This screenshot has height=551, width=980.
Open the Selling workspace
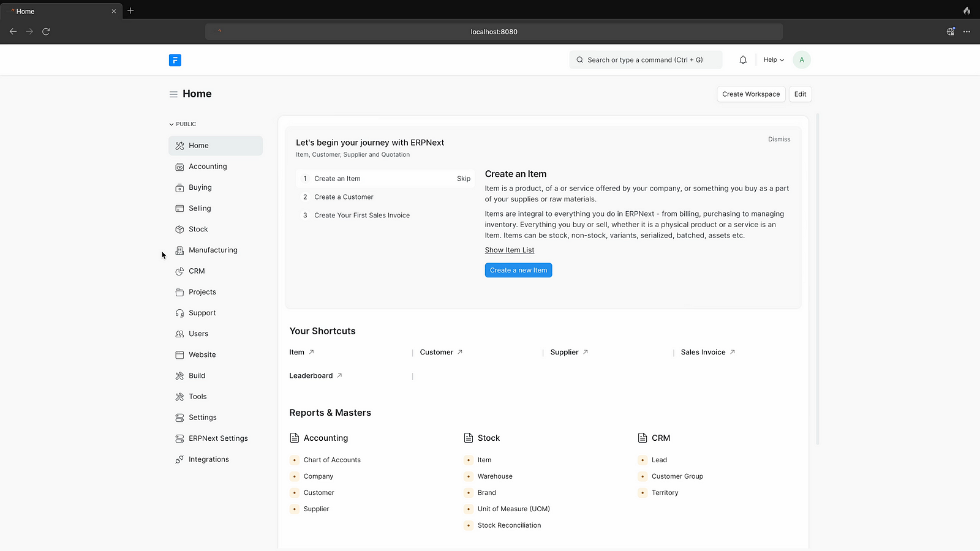pos(200,209)
